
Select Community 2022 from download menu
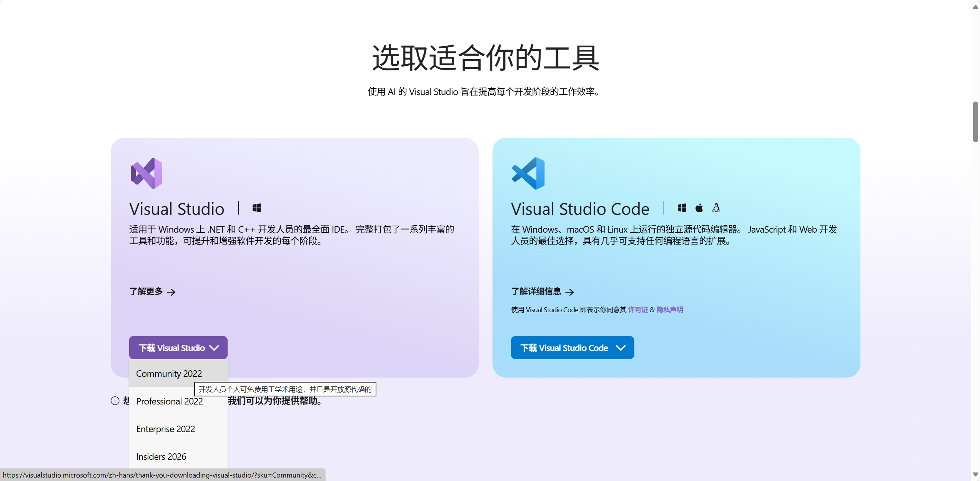[169, 374]
